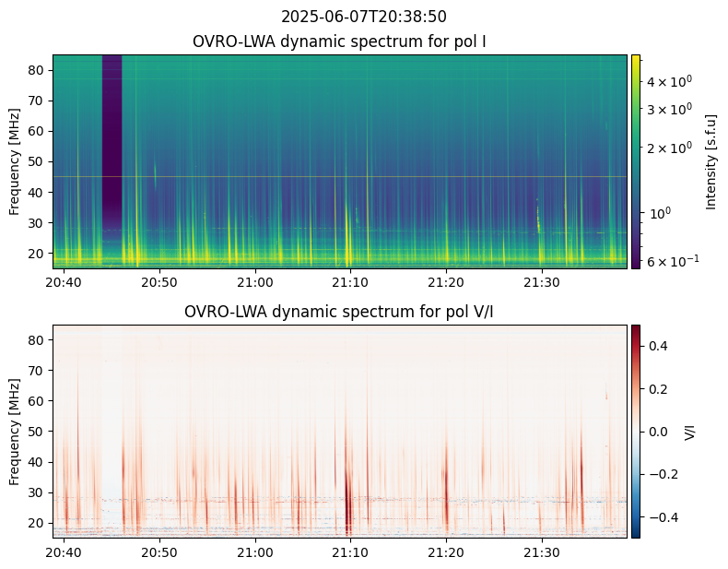Click the Intensity colorbar beside the top plot
Viewport: 728px width, 569px height.
tap(636, 161)
